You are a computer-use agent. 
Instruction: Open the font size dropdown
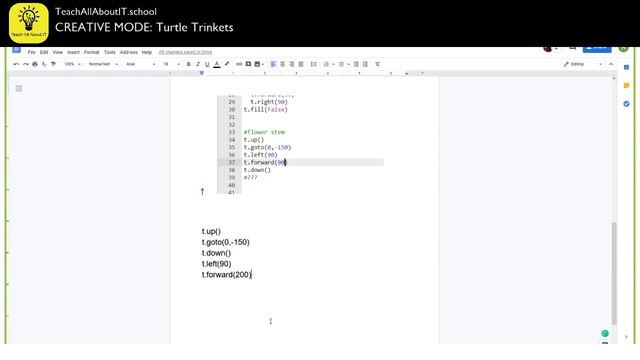pos(171,64)
